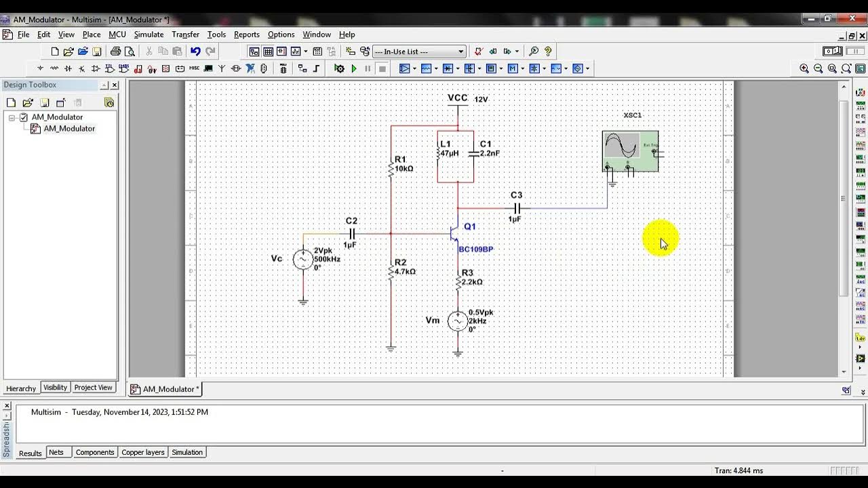
Task: Click the Redo arrow icon
Action: pyautogui.click(x=210, y=52)
